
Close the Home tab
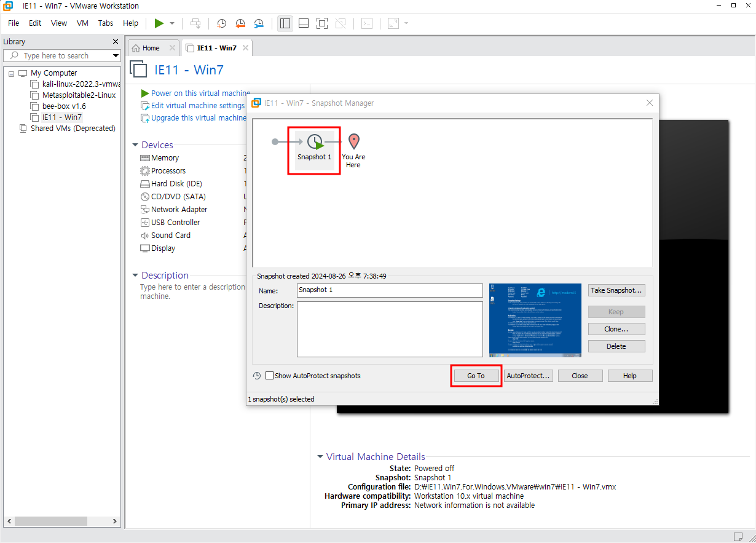[x=172, y=48]
